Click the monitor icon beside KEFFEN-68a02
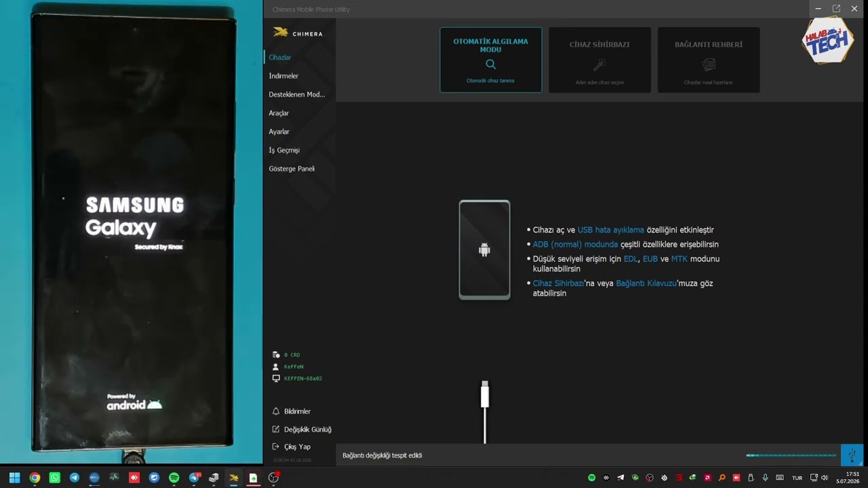 pos(276,378)
